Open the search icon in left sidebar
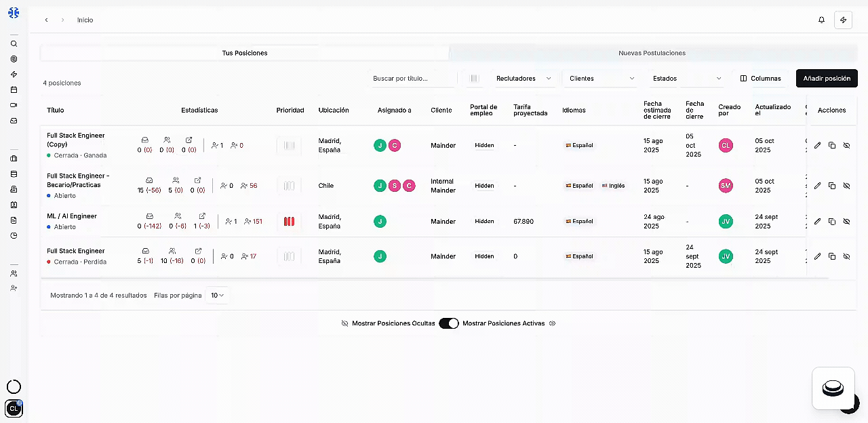 point(14,44)
